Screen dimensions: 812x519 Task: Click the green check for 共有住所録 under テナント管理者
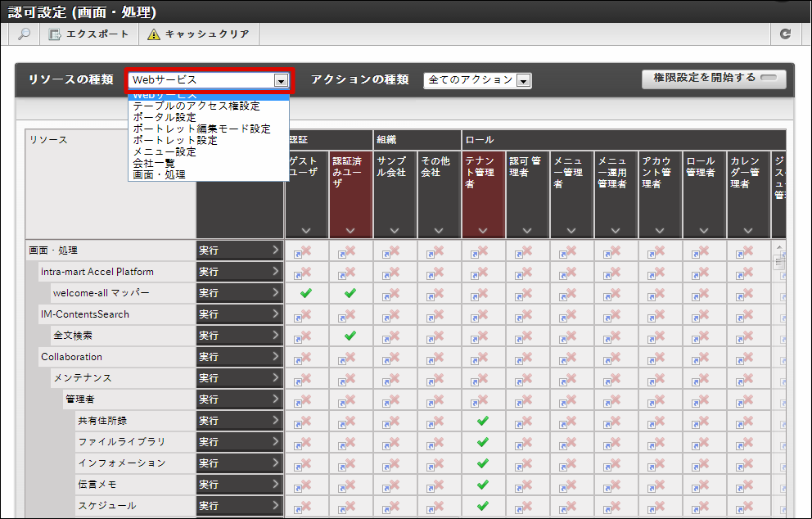pyautogui.click(x=483, y=421)
